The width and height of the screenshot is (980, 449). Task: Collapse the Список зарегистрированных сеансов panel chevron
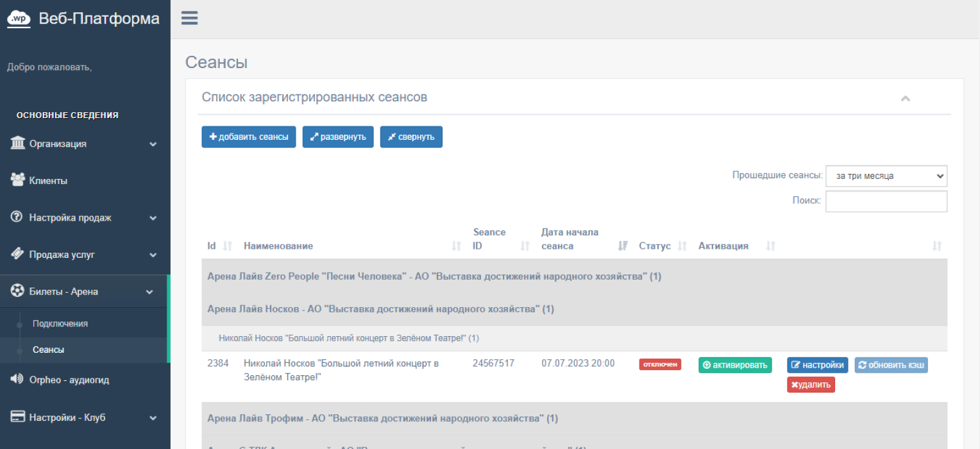tap(906, 98)
